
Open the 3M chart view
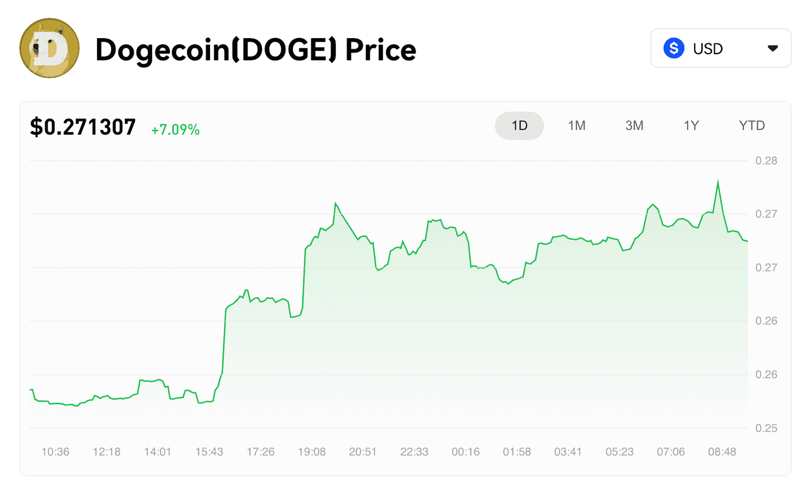tap(634, 125)
